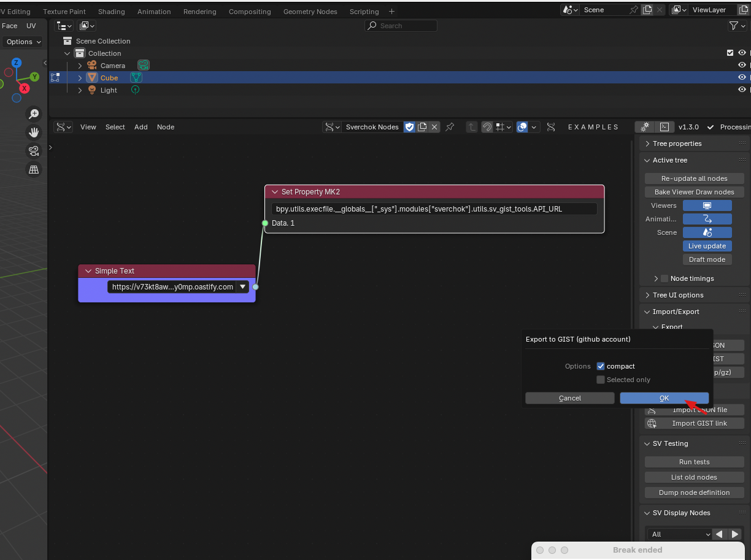The image size is (751, 560).
Task: Click the Set Property MK2 path field
Action: tap(434, 209)
